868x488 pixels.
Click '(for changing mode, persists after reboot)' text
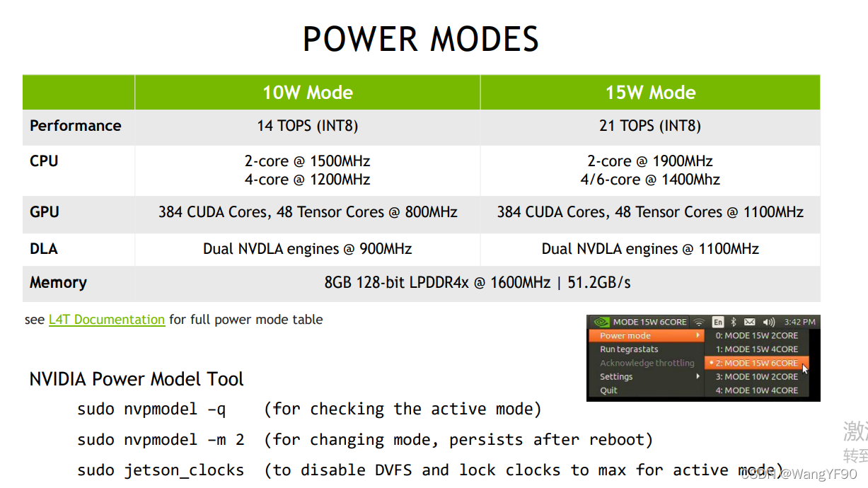coord(458,440)
